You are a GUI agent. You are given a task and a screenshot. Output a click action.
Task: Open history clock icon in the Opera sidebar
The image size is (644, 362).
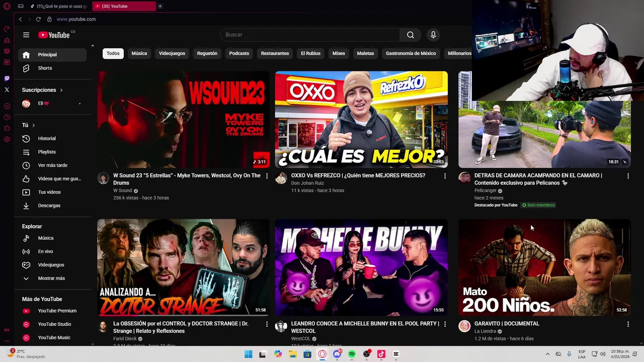(x=7, y=117)
